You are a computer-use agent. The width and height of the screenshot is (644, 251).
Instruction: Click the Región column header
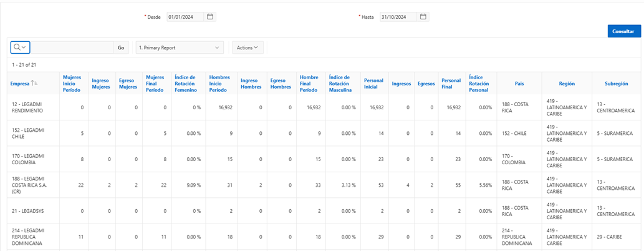point(567,83)
